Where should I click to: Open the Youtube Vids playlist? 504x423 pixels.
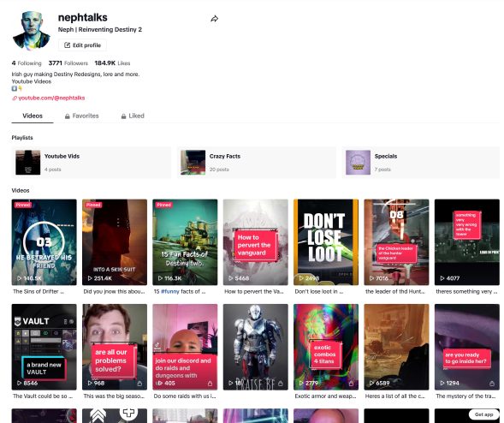click(92, 163)
